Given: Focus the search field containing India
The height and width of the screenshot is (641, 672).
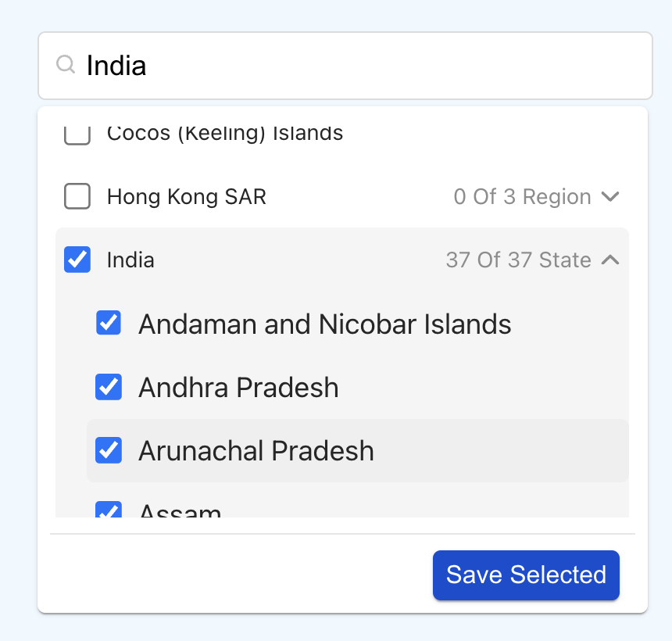Looking at the screenshot, I should click(345, 66).
